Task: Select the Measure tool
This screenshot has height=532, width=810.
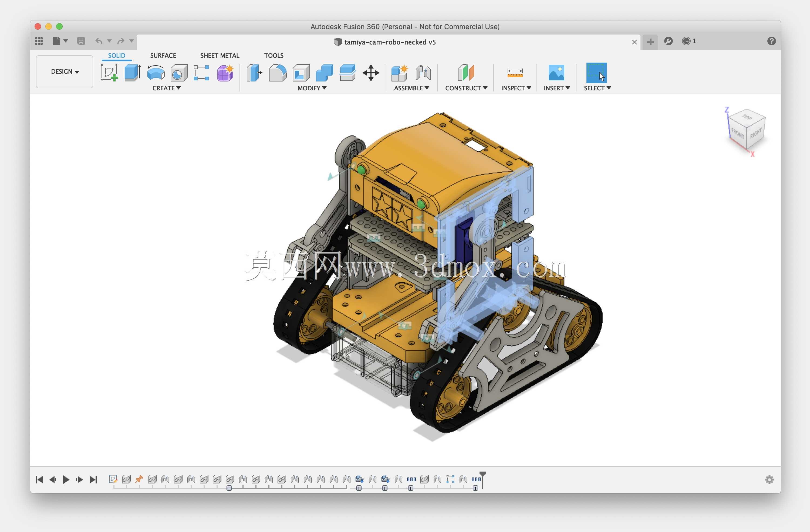Action: pos(515,73)
